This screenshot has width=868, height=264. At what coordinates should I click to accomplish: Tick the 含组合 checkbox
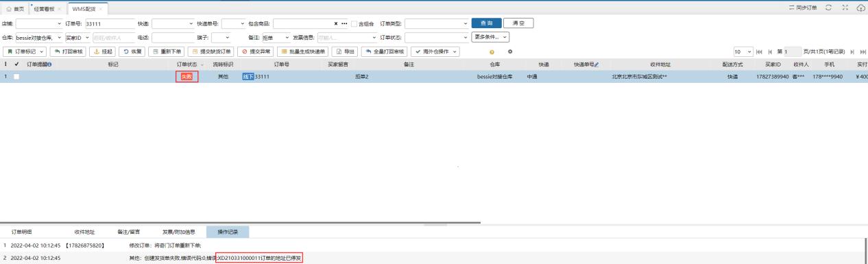tap(354, 24)
